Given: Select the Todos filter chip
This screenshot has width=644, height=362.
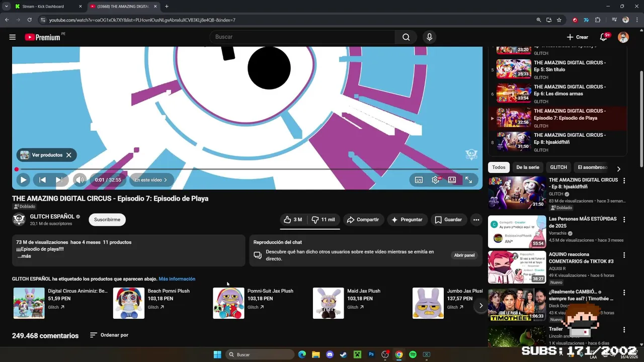Looking at the screenshot, I should pos(499,167).
